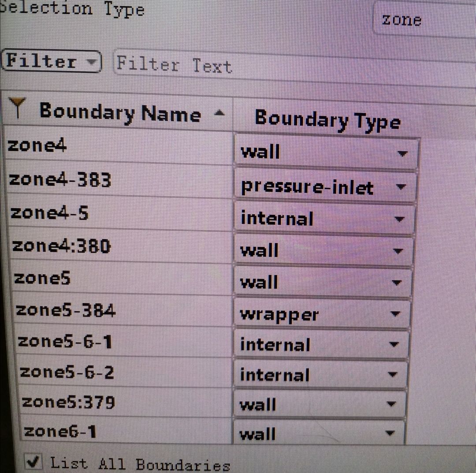Select the zone4-383 boundary row
The height and width of the screenshot is (473, 476).
pyautogui.click(x=60, y=179)
